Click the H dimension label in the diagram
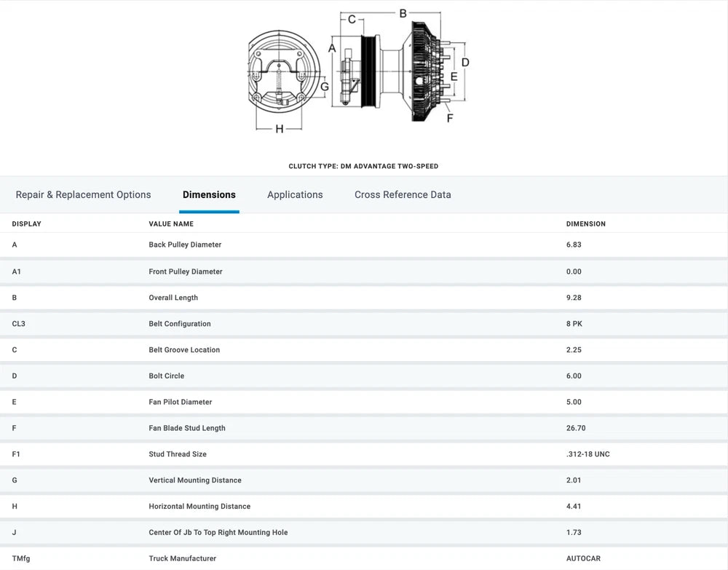This screenshot has height=570, width=728. click(x=279, y=129)
